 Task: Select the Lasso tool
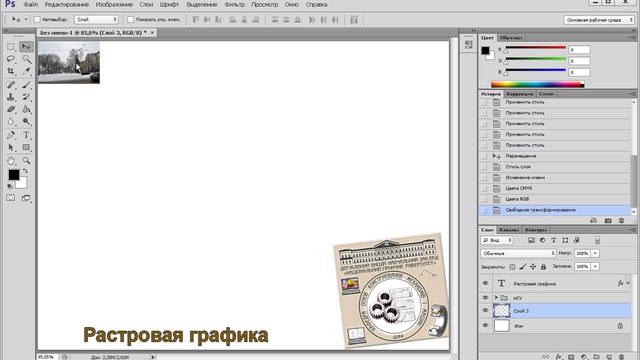(x=11, y=59)
